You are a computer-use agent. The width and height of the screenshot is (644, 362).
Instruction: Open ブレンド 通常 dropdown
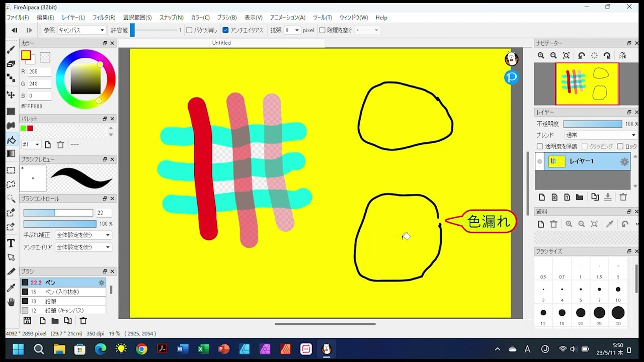600,135
